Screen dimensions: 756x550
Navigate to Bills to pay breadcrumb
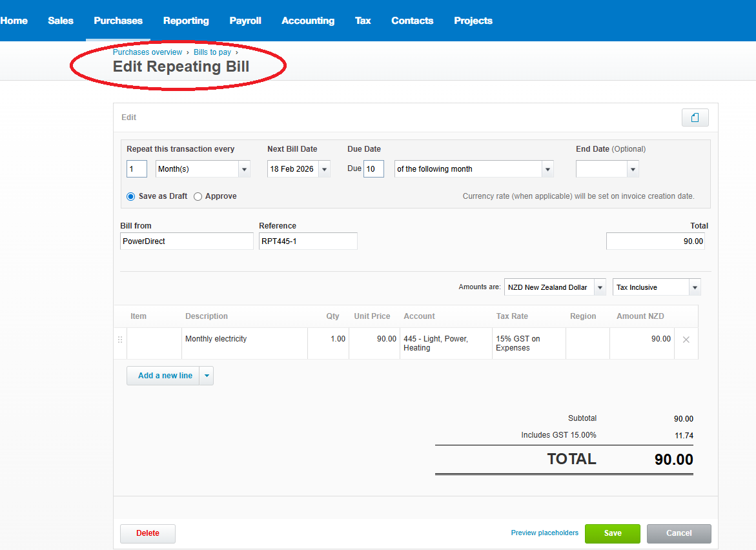212,52
